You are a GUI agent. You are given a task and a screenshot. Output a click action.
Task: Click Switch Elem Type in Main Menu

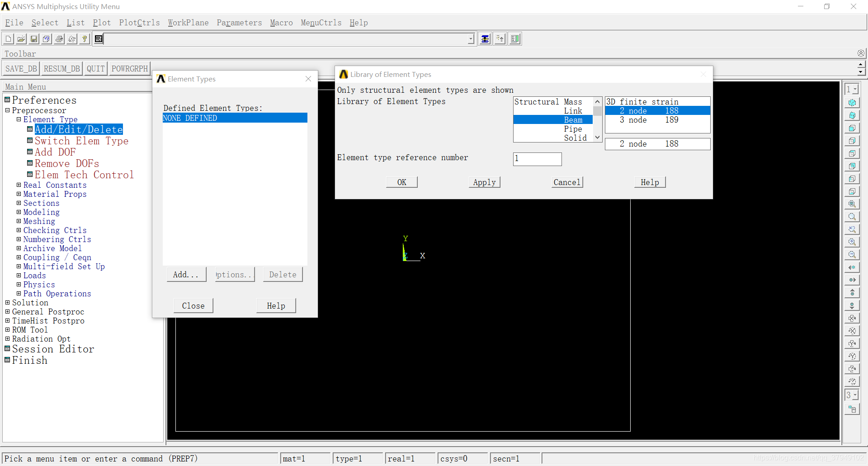81,141
